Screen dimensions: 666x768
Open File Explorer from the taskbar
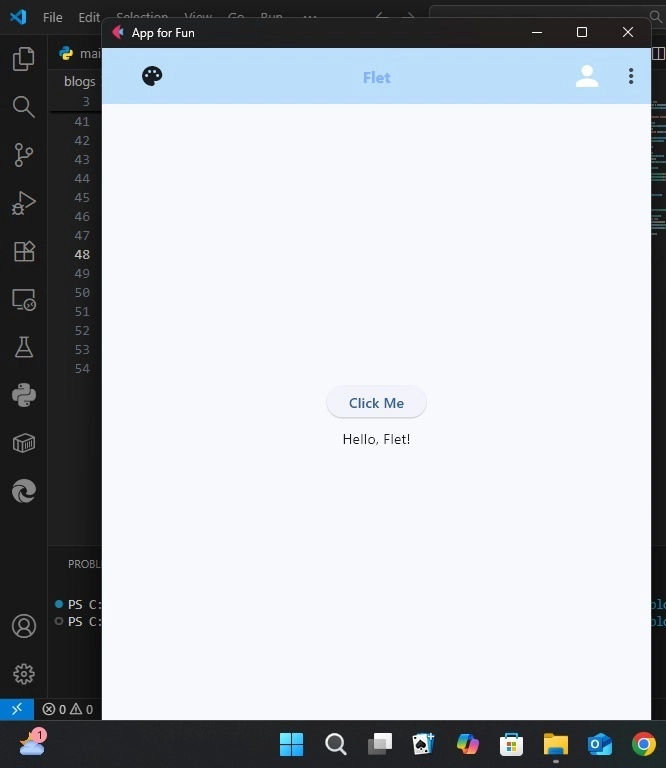click(x=556, y=744)
